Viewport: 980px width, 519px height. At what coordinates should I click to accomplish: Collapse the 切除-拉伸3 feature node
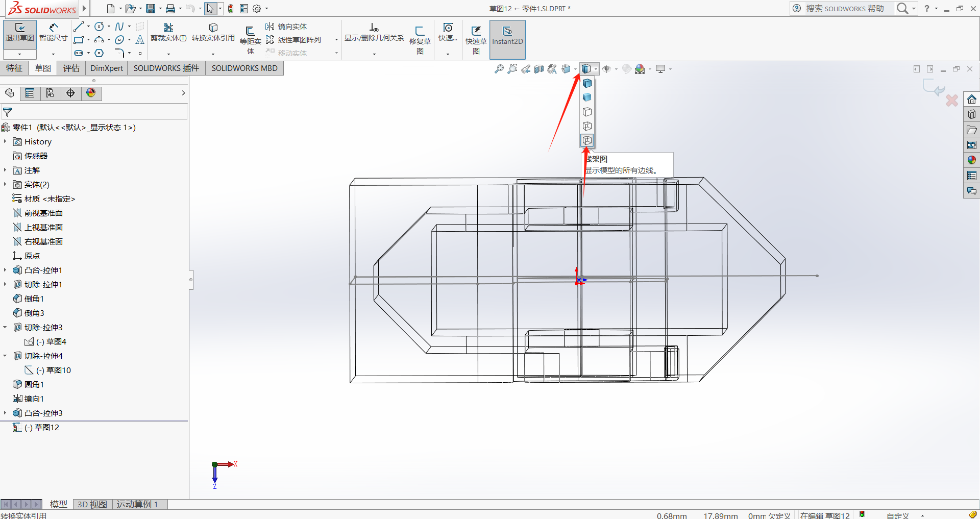(5, 327)
